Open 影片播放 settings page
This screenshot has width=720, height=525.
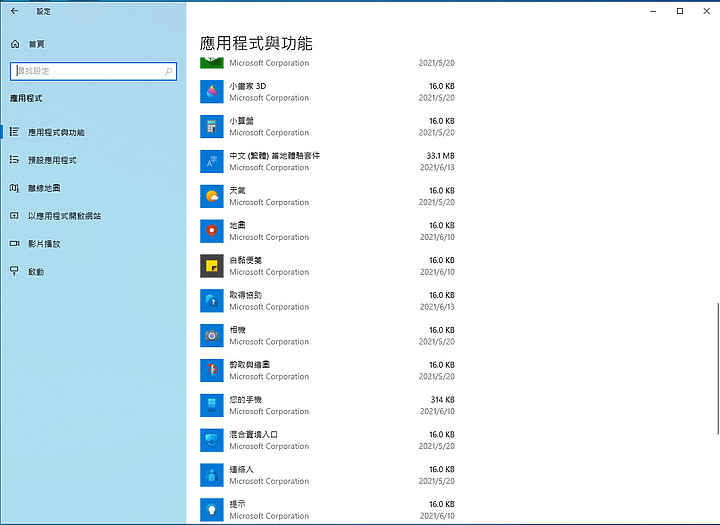[x=93, y=244]
